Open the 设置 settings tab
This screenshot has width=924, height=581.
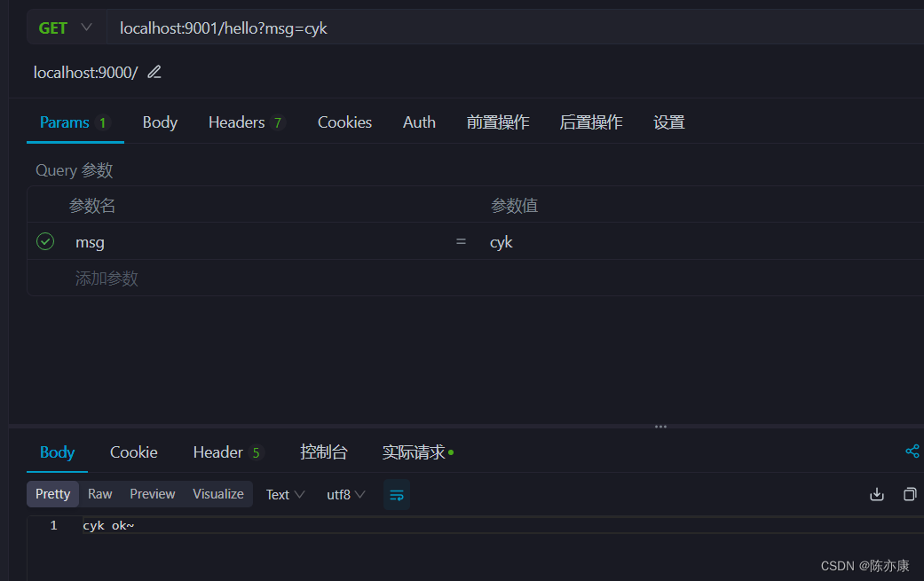pyautogui.click(x=668, y=122)
